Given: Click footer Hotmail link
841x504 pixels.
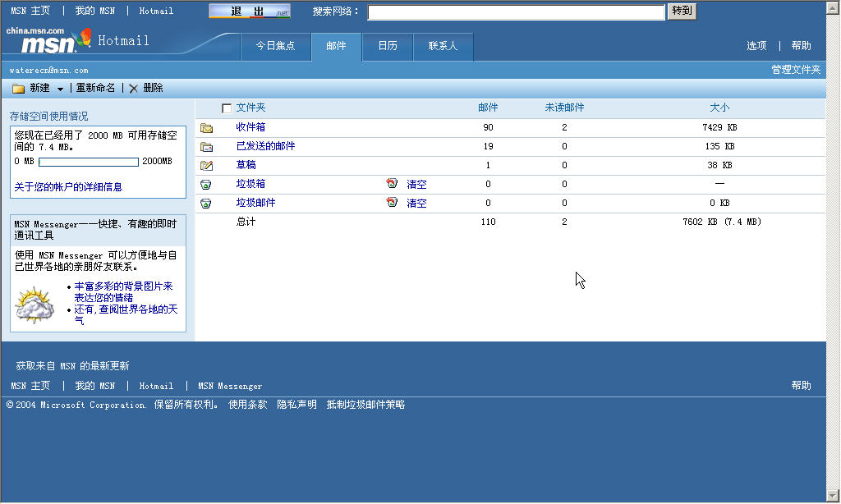Looking at the screenshot, I should (156, 386).
